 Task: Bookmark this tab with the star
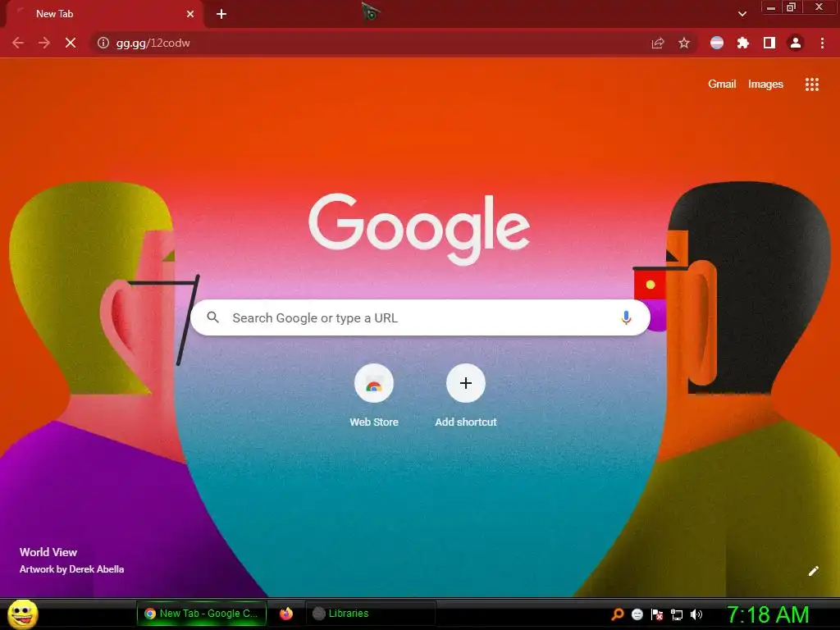684,43
